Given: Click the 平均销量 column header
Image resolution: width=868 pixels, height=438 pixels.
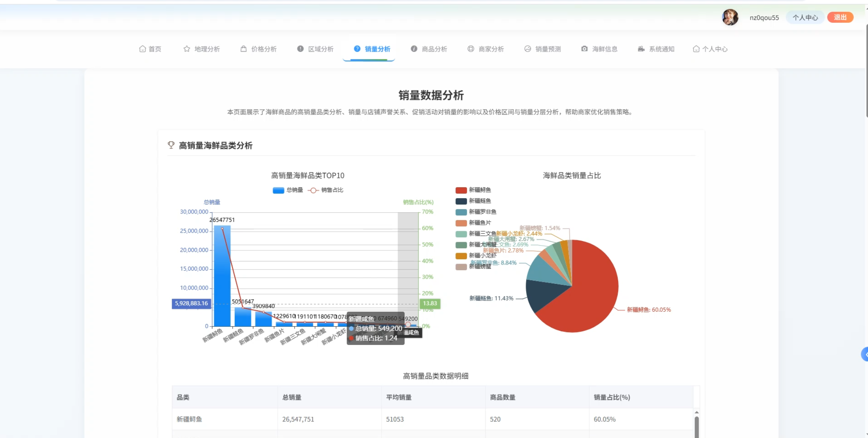Looking at the screenshot, I should (433, 397).
